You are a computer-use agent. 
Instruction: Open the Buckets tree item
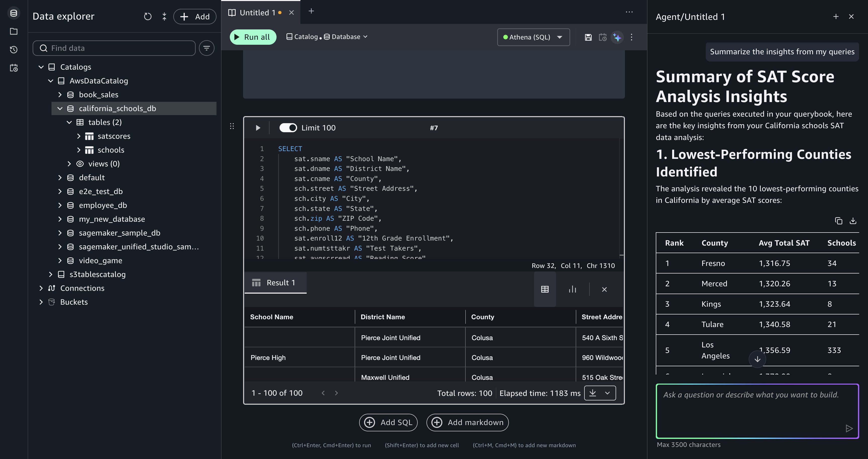[74, 302]
